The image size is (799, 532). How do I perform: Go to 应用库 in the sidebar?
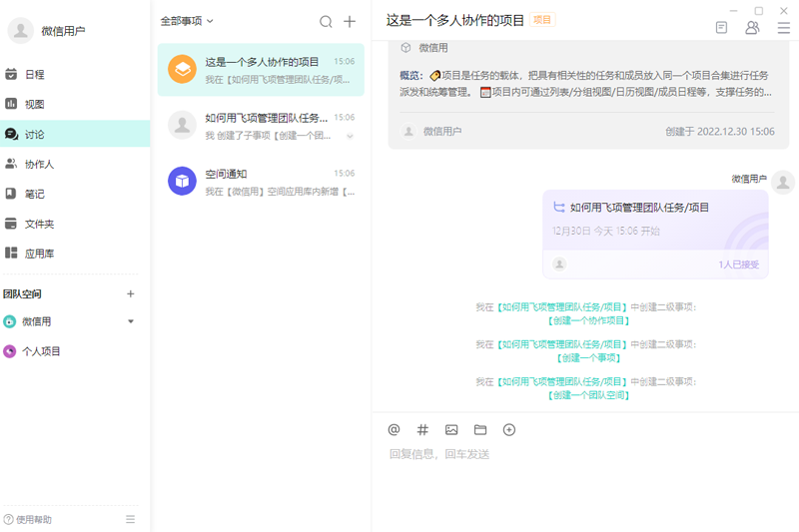coord(39,254)
